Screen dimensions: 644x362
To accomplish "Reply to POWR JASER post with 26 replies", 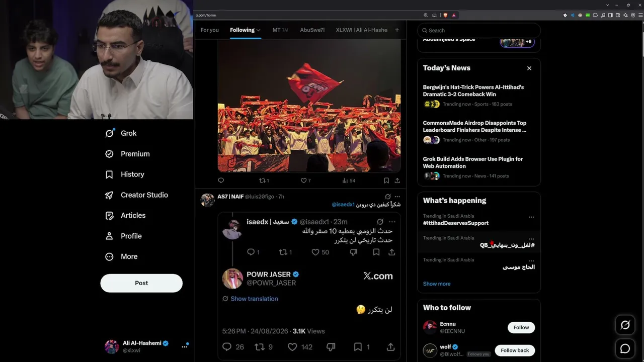I will (233, 347).
